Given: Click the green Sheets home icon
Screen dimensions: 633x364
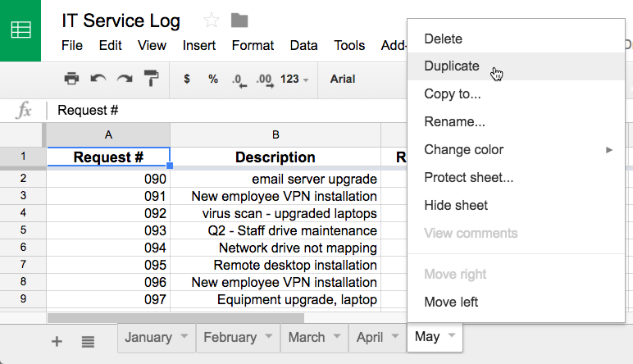Looking at the screenshot, I should [x=20, y=30].
